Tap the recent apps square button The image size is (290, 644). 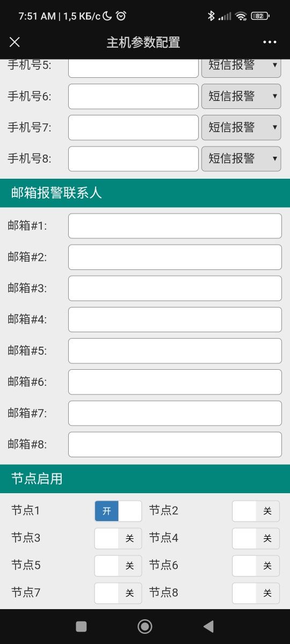[x=81, y=626]
